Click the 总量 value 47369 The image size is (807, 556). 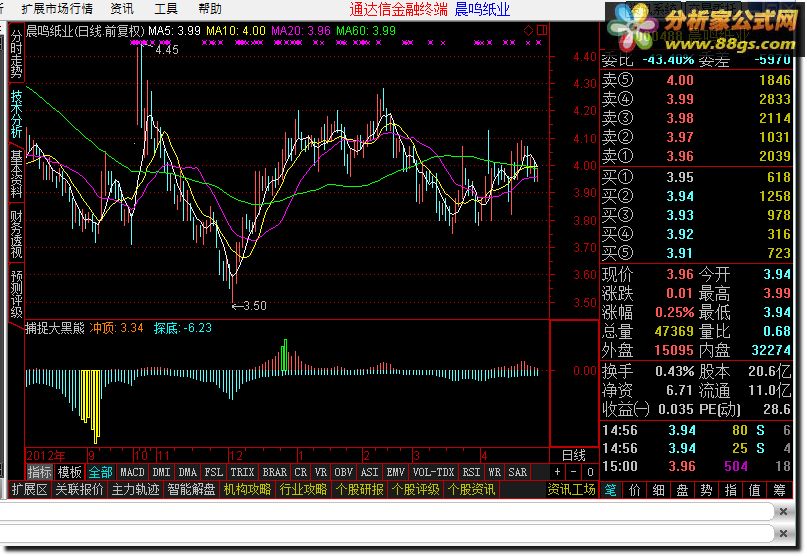point(674,332)
